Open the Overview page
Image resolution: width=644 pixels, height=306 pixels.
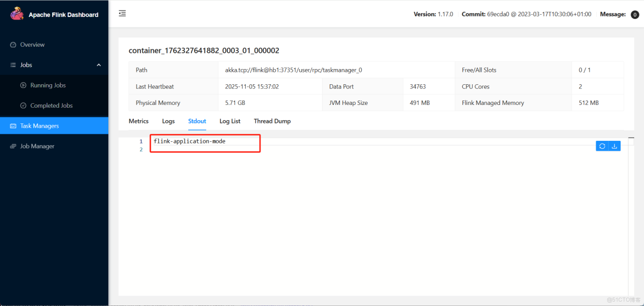coord(54,45)
